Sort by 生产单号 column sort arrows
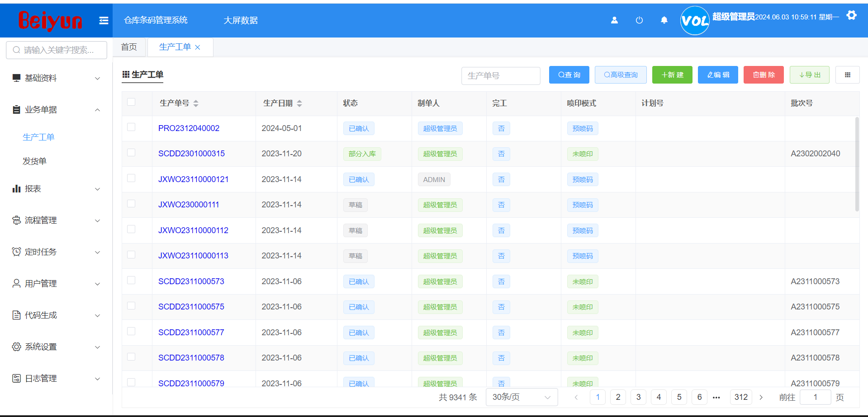The width and height of the screenshot is (868, 417). (196, 103)
